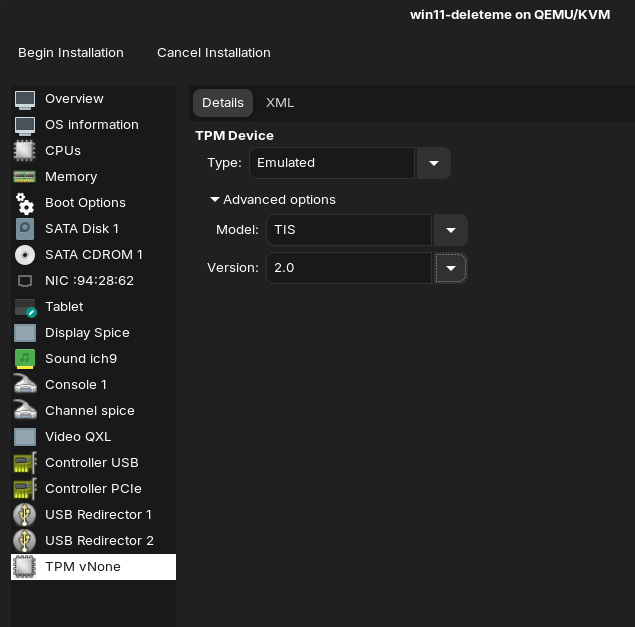Open the TPM Type dropdown arrow
This screenshot has height=627, width=635.
434,163
